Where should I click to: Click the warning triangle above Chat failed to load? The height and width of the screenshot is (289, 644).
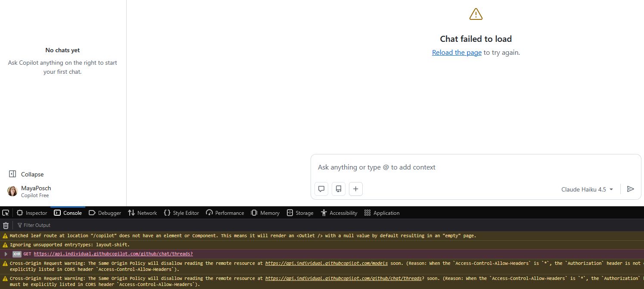476,13
